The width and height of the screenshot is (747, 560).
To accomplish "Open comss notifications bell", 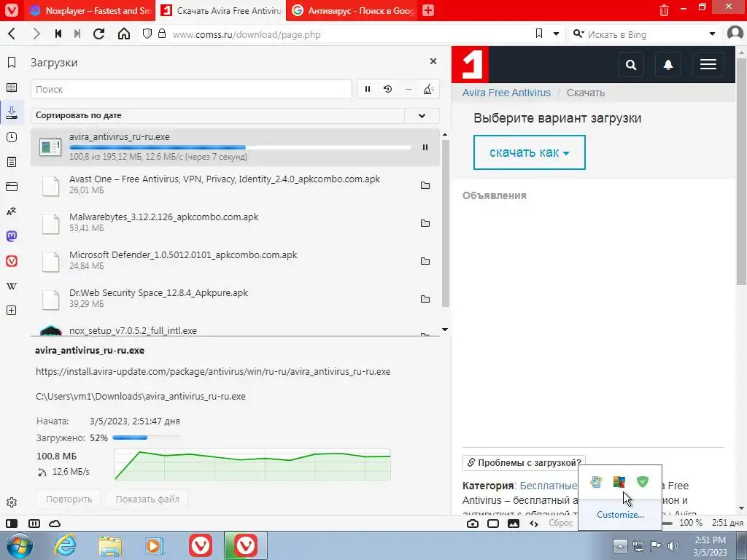I will click(668, 64).
